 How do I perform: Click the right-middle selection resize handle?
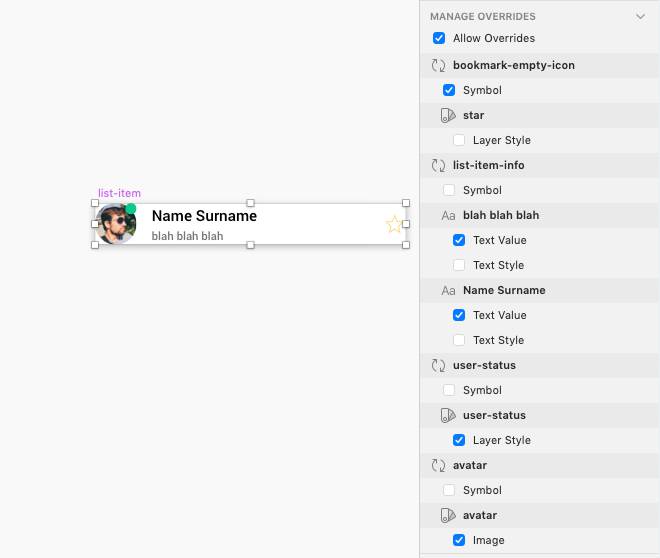coord(406,224)
